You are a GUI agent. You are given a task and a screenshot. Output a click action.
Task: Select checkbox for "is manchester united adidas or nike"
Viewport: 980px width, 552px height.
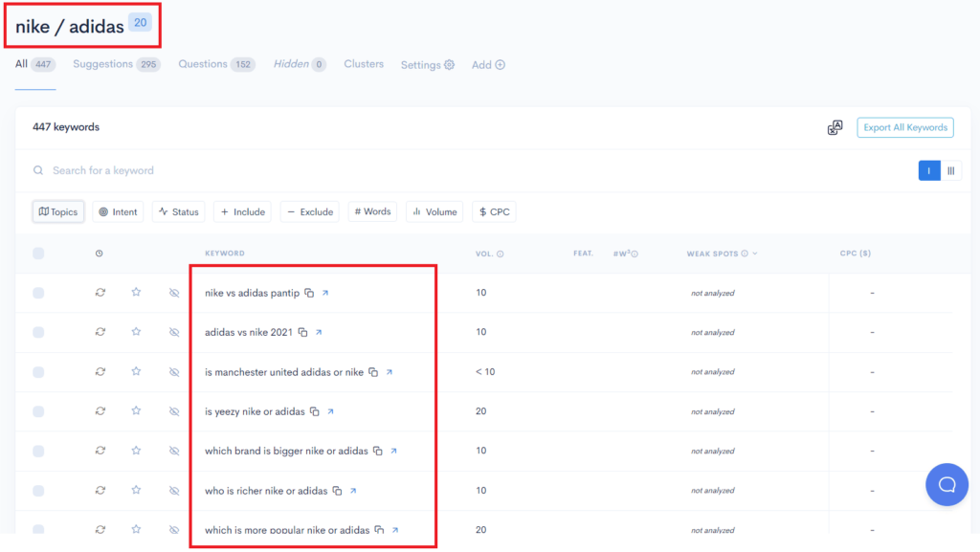pos(38,371)
